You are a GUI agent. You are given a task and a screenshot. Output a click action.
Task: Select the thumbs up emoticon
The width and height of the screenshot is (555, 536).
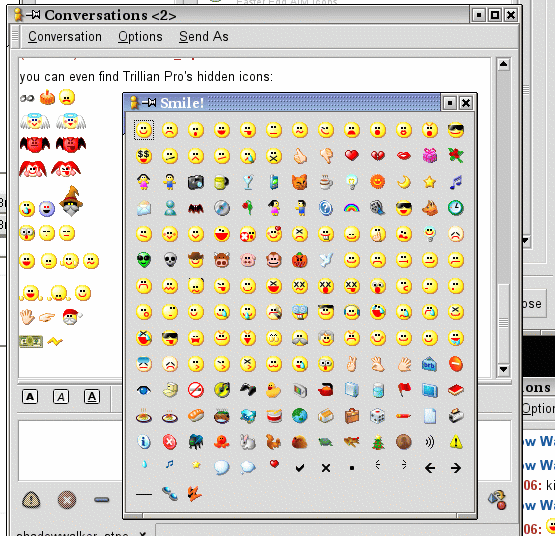[x=300, y=156]
